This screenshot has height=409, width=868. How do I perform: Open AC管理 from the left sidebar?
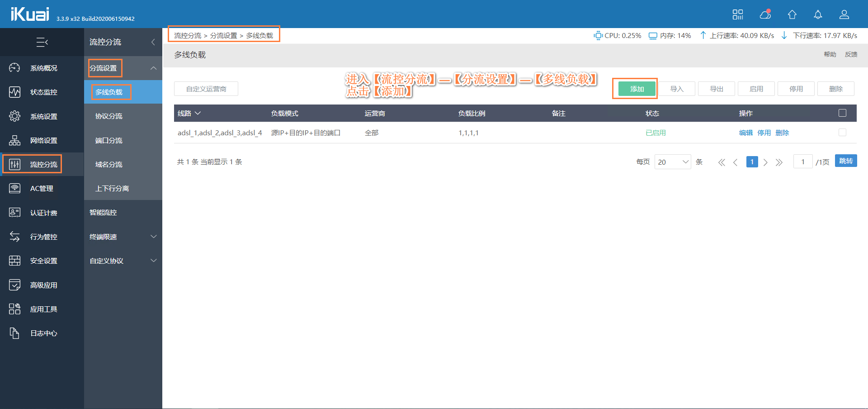[x=42, y=188]
